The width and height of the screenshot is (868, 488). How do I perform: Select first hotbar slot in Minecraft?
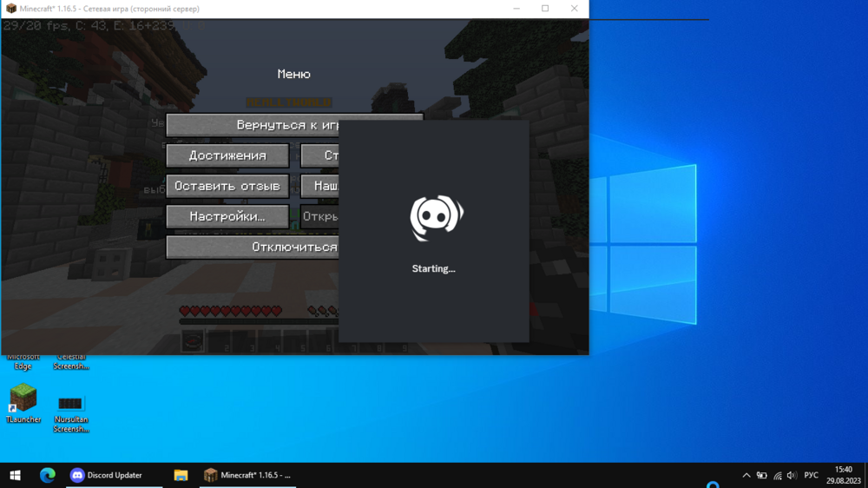(193, 340)
